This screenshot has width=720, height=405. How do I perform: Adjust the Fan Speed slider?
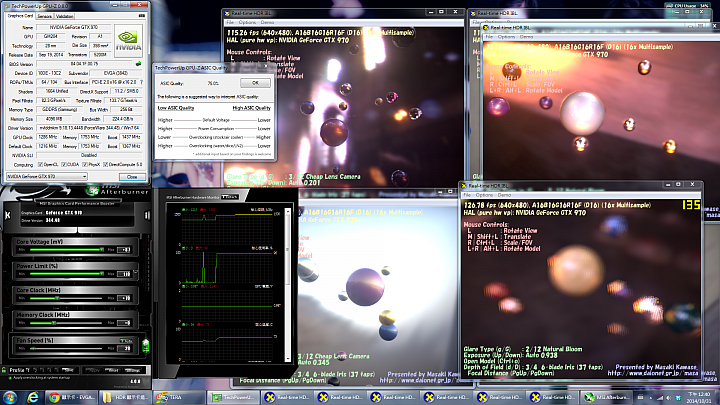pyautogui.click(x=66, y=349)
